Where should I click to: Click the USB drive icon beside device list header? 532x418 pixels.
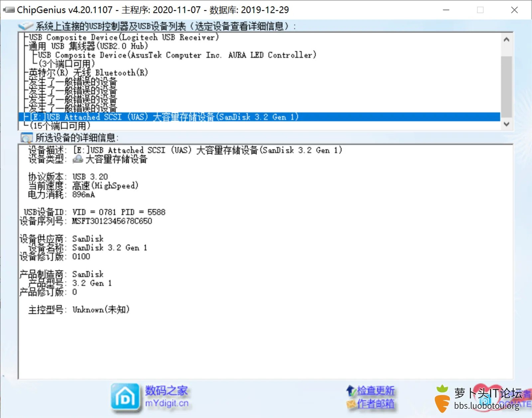[26, 26]
